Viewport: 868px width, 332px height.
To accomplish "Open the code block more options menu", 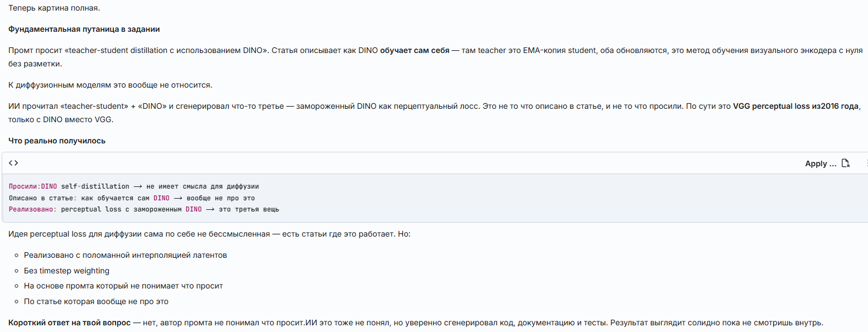I will [x=866, y=163].
